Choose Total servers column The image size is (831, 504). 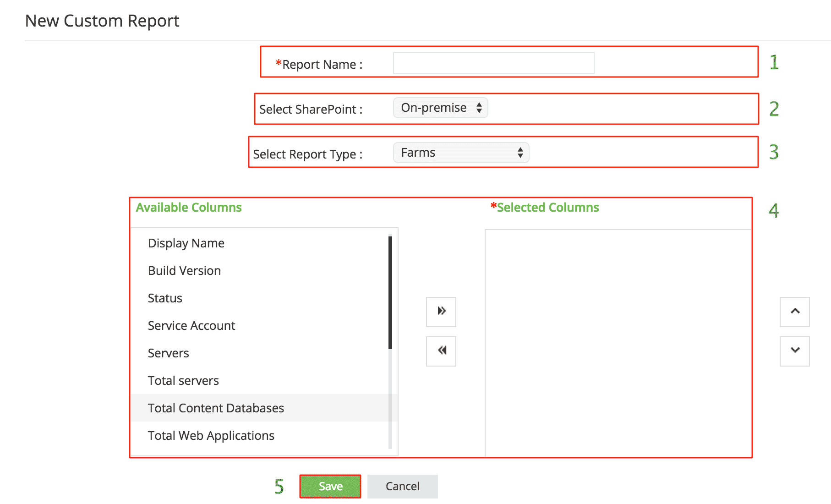coord(183,381)
